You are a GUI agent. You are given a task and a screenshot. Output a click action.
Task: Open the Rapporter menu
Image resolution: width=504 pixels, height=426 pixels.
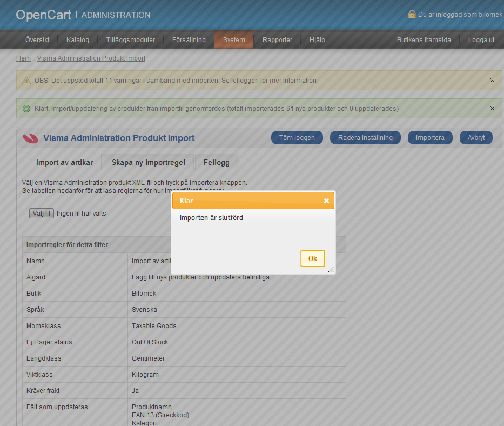278,40
